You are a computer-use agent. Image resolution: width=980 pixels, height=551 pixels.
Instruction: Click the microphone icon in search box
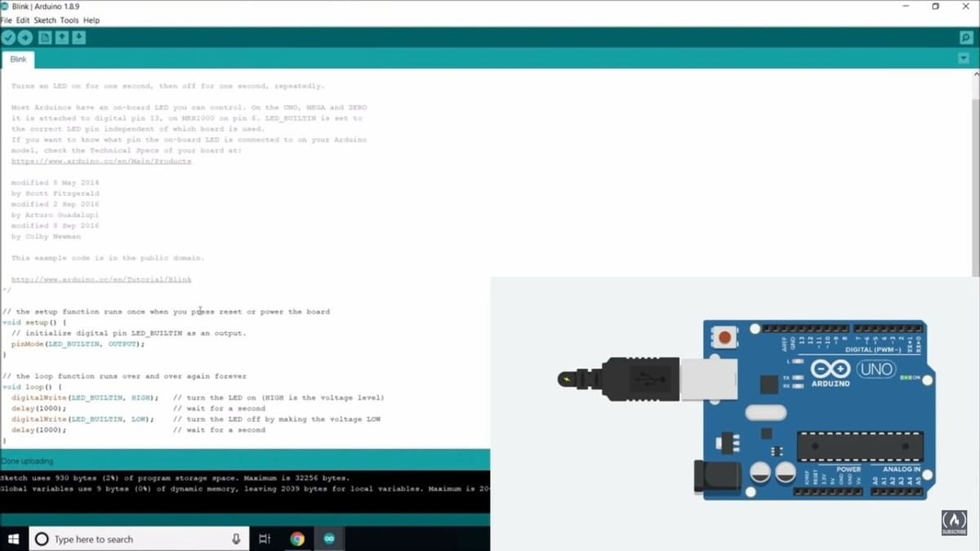point(236,539)
